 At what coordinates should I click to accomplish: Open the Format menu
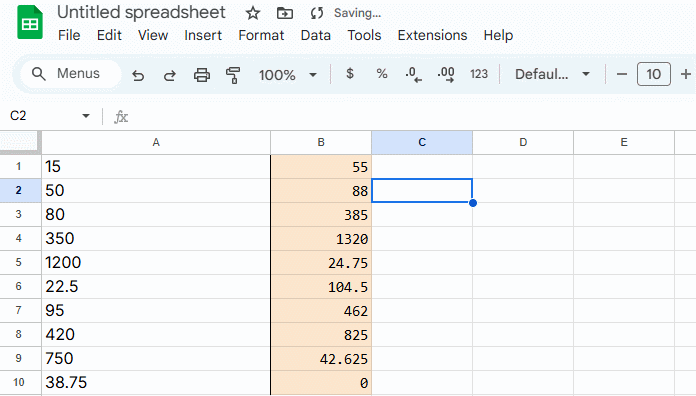click(x=261, y=35)
